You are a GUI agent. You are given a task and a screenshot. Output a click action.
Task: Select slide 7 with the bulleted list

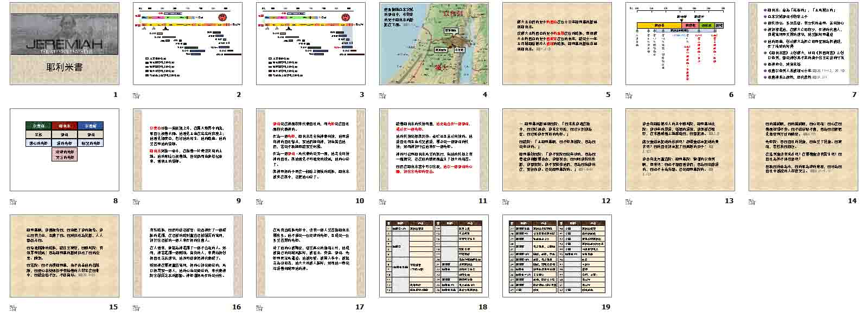803,44
